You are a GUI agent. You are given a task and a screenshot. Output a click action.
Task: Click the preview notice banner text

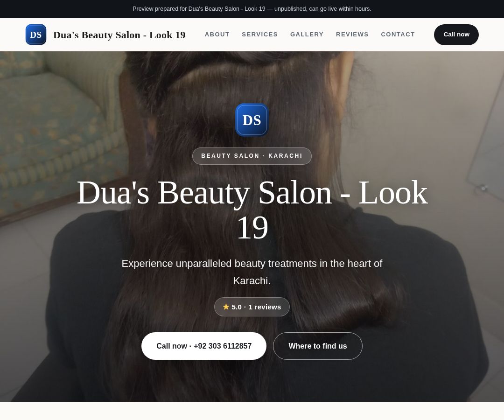252,9
